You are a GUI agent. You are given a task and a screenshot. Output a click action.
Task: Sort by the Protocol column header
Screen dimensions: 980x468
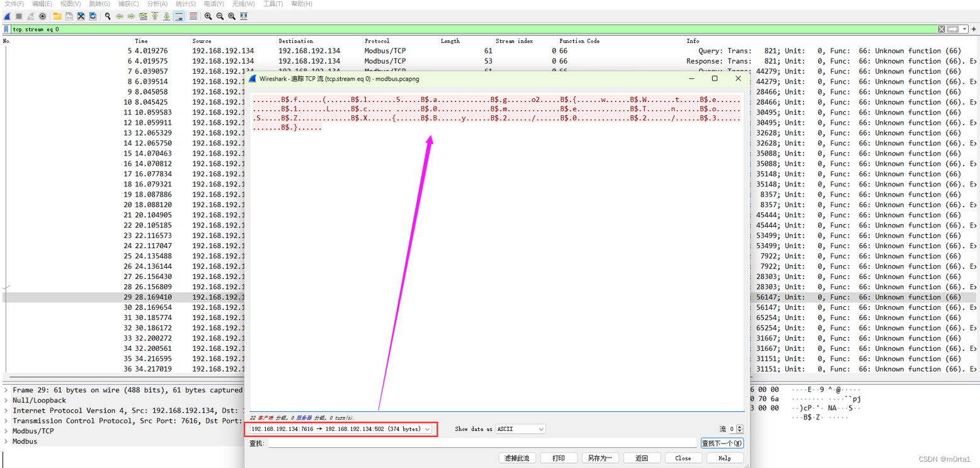pyautogui.click(x=377, y=41)
